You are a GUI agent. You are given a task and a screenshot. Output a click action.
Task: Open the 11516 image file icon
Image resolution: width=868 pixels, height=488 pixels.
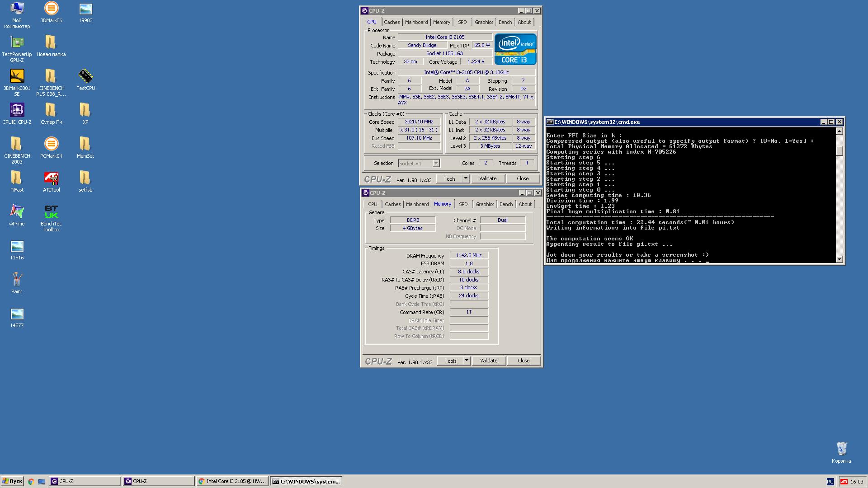(17, 249)
